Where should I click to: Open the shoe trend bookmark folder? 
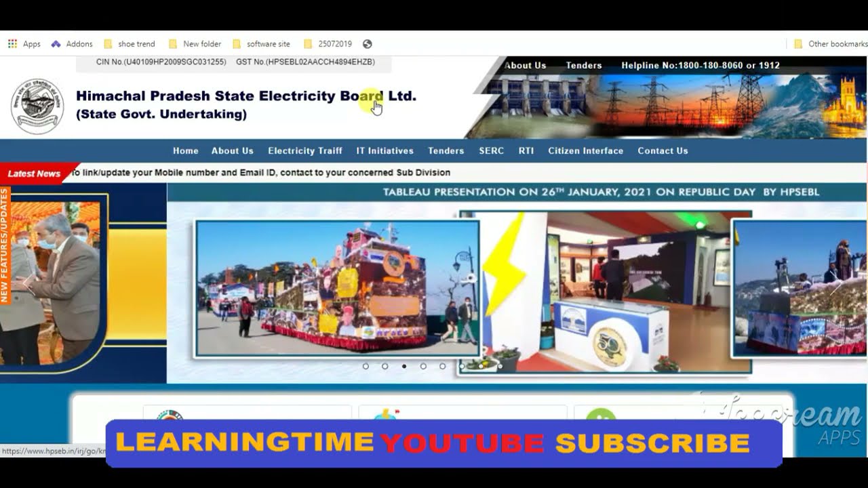click(130, 44)
